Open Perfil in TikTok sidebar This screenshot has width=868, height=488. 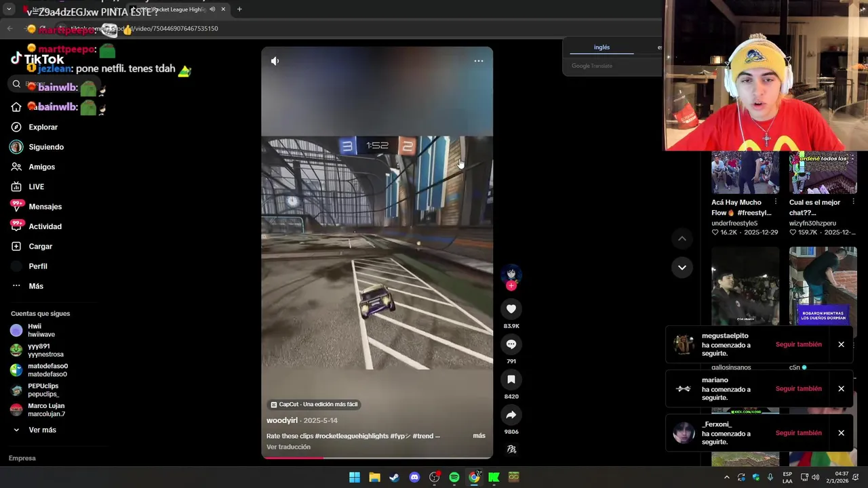point(37,266)
